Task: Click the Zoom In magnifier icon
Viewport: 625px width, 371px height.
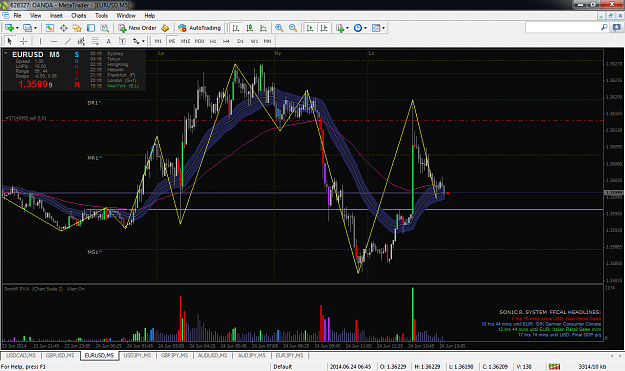Action: tap(279, 28)
